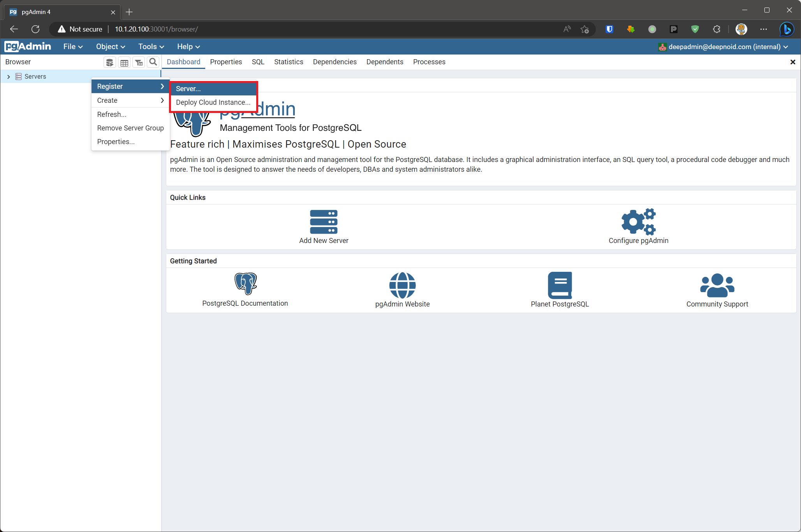The width and height of the screenshot is (801, 532).
Task: Click the Add New Server link text
Action: [x=324, y=241]
